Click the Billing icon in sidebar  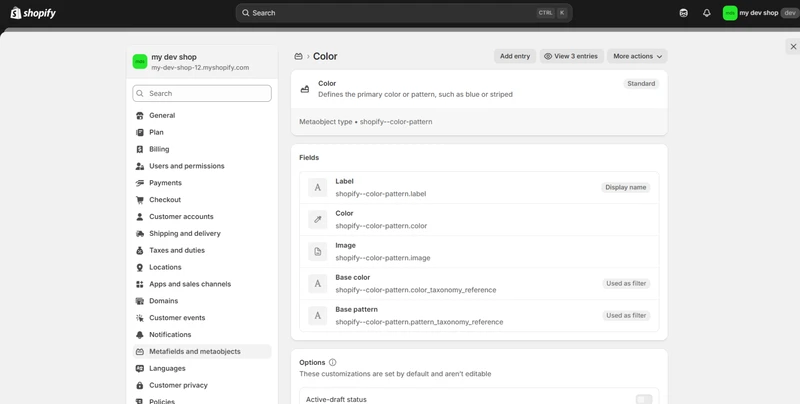point(140,149)
